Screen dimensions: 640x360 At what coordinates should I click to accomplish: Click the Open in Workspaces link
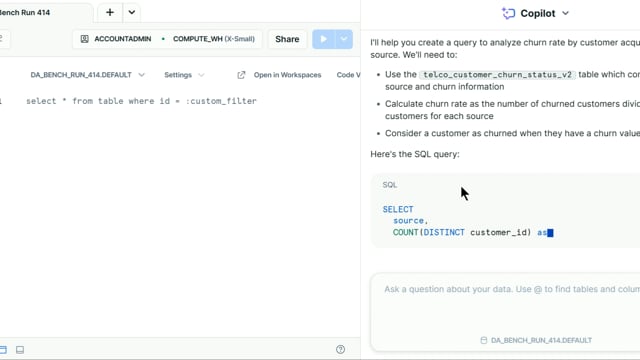point(287,75)
